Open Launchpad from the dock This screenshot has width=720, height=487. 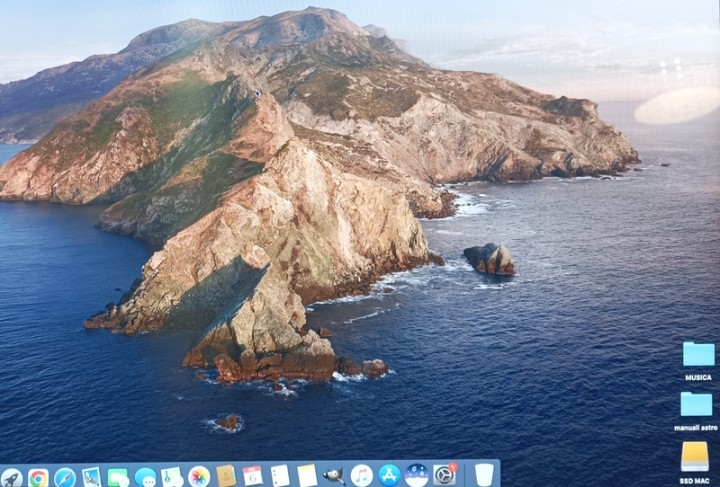pyautogui.click(x=11, y=477)
